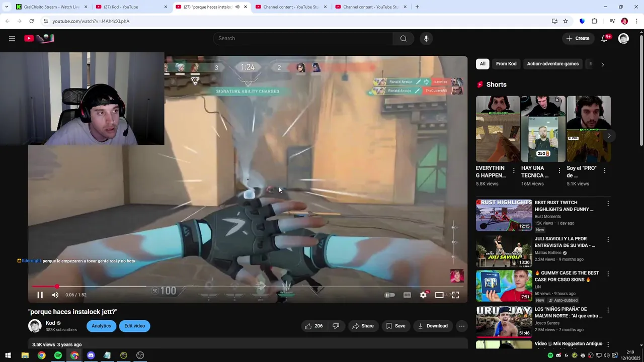Share the video
644x362 pixels.
[363, 326]
